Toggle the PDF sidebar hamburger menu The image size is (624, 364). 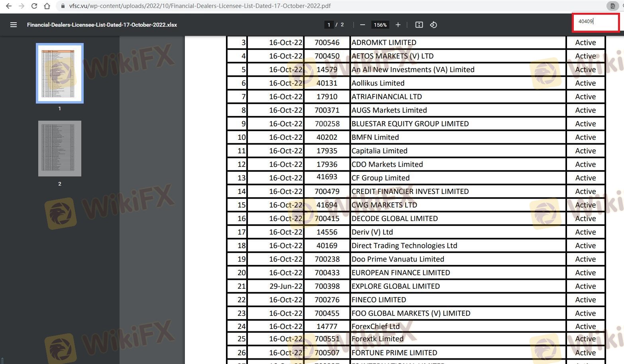tap(14, 25)
